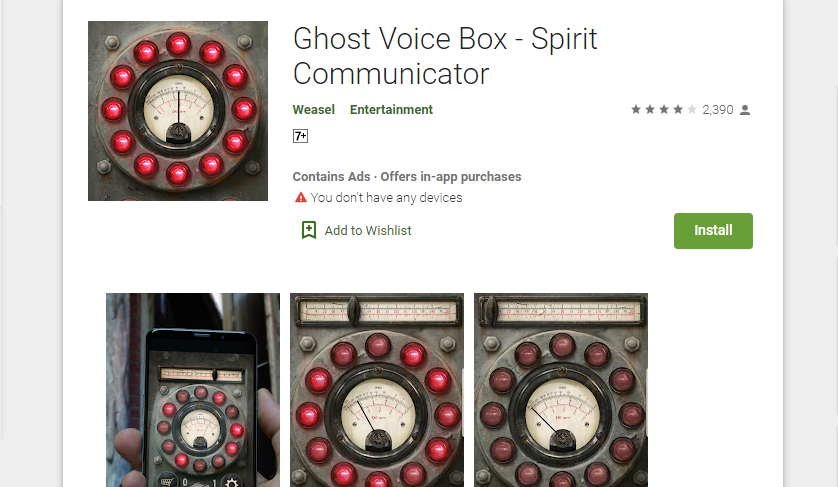Click the Ghost Voice Box app icon
This screenshot has height=487, width=838.
click(178, 111)
